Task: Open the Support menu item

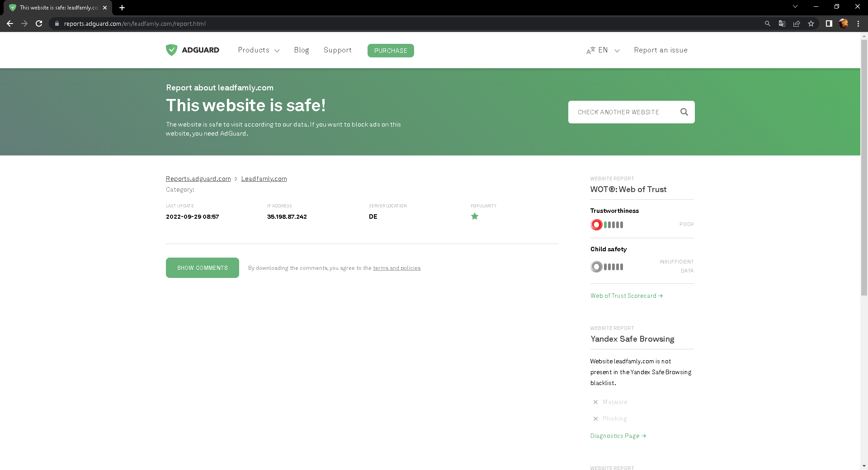Action: pos(337,50)
